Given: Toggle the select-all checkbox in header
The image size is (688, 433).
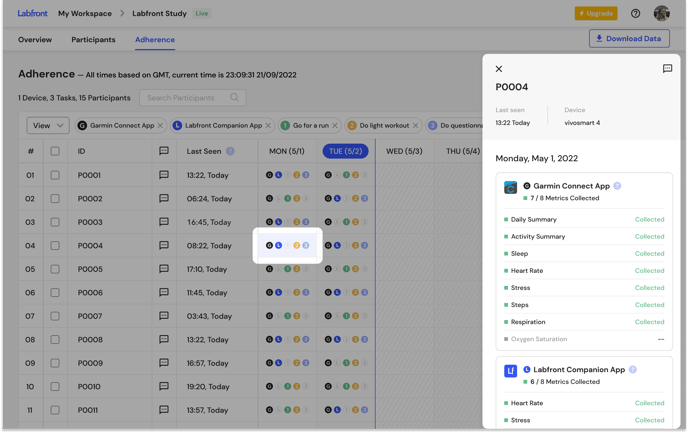Looking at the screenshot, I should (x=55, y=151).
